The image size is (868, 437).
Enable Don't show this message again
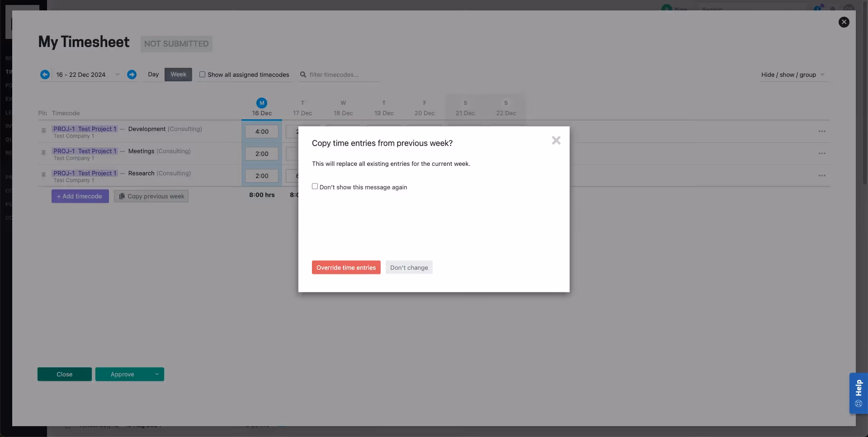tap(315, 186)
